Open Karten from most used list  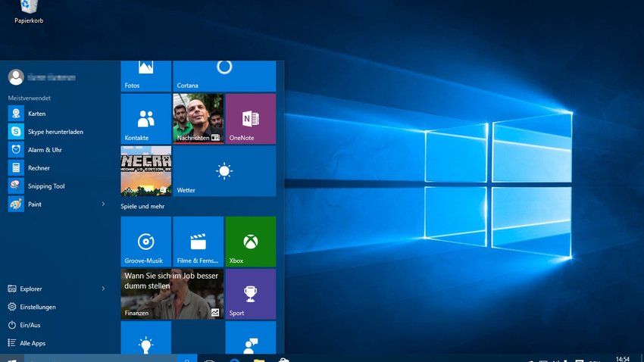[x=58, y=114]
